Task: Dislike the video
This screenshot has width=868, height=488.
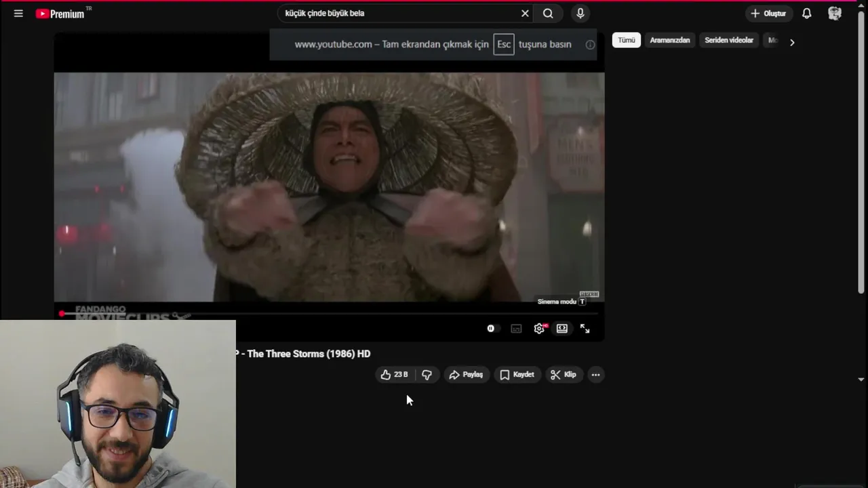Action: 427,375
